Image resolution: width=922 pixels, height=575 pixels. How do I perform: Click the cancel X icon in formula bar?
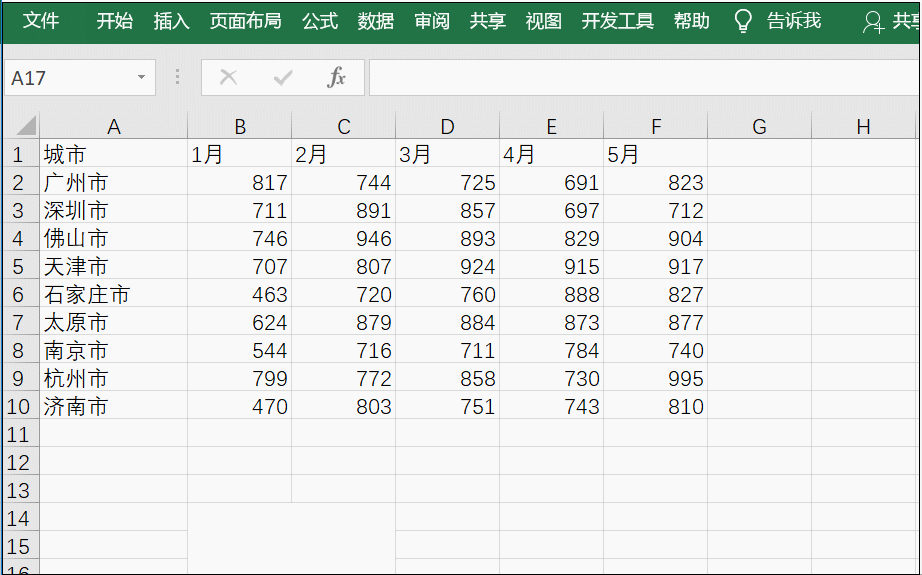point(228,77)
